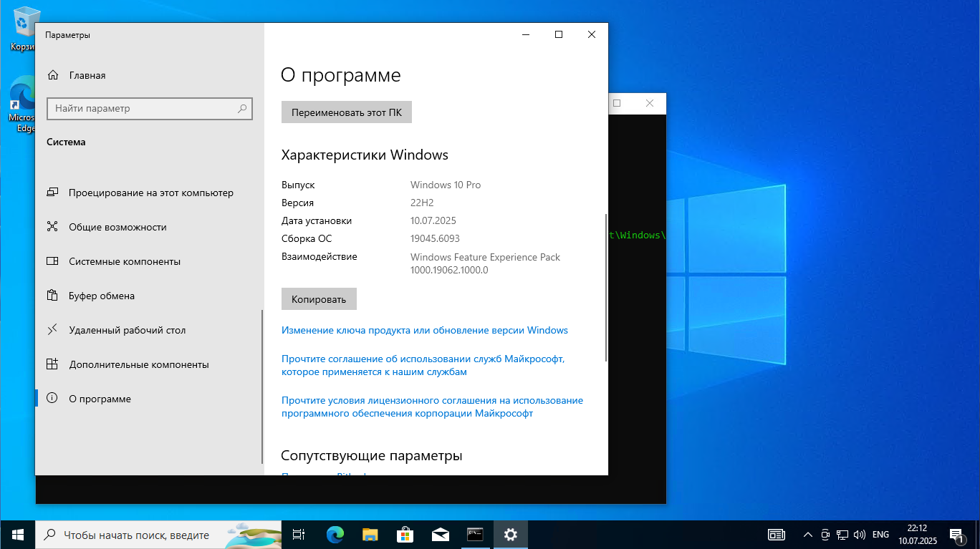This screenshot has width=980, height=549.
Task: Open the notification center icon
Action: pyautogui.click(x=956, y=535)
